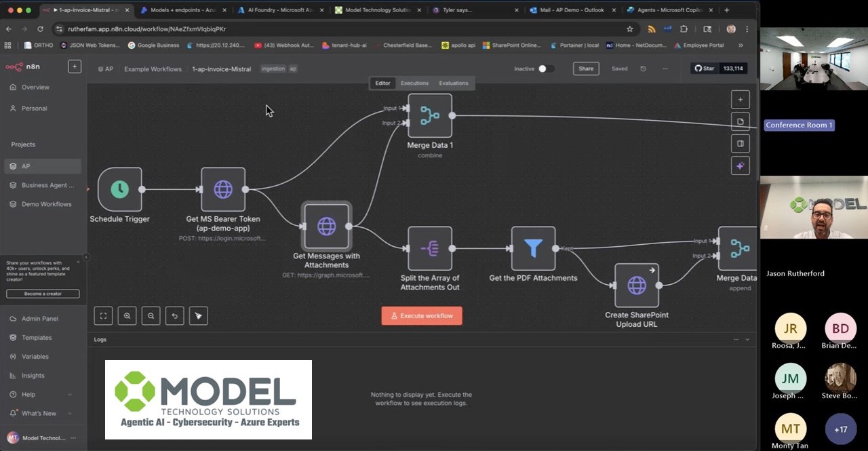This screenshot has height=451, width=868.
Task: Select the Merge Data append node
Action: 737,248
